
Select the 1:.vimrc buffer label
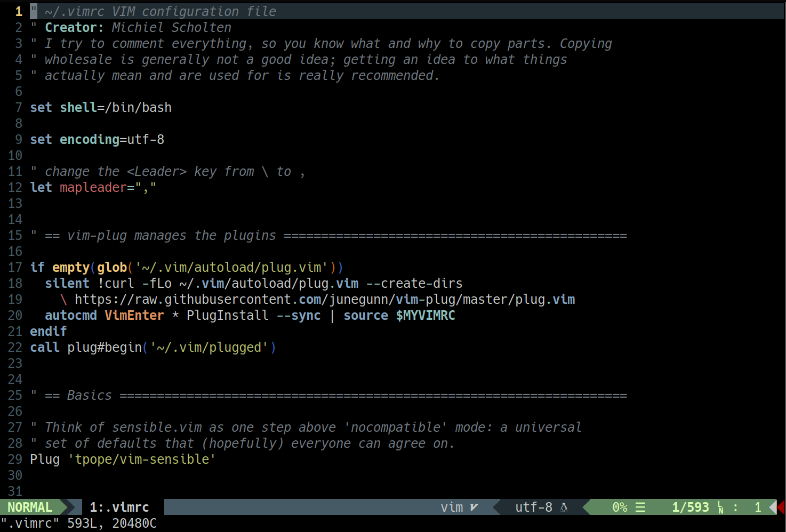(119, 507)
